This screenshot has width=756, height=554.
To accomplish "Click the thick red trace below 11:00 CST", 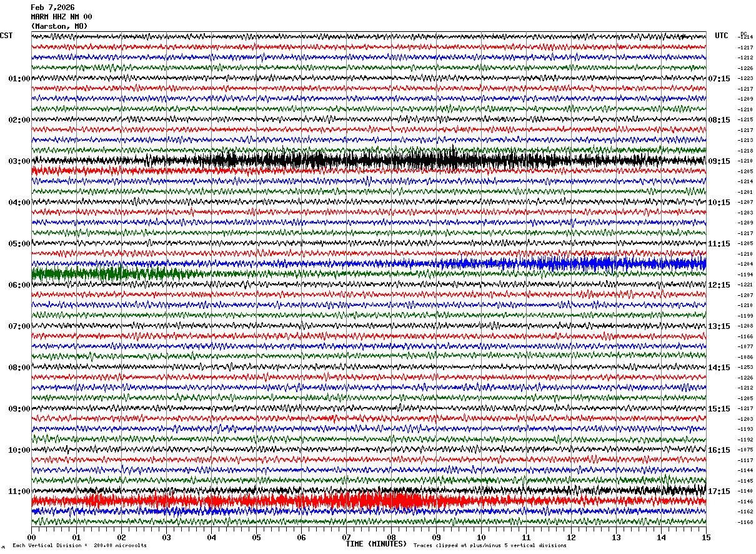I will point(369,501).
